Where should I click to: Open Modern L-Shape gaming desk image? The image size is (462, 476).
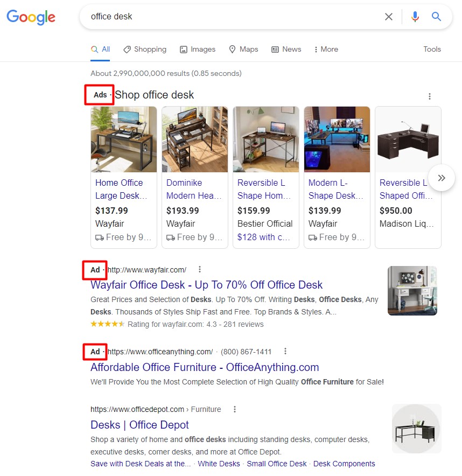[x=337, y=139]
